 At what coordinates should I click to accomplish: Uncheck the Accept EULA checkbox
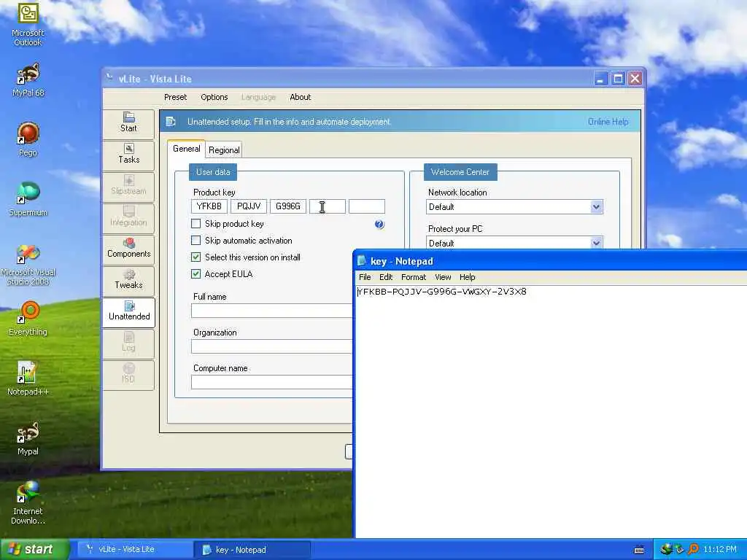click(x=196, y=274)
